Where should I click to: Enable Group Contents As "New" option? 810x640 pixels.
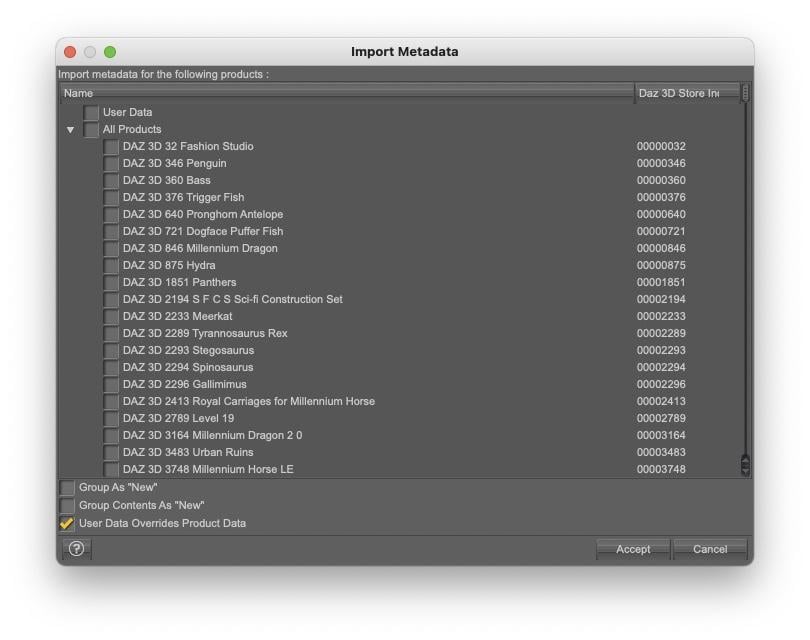[67, 506]
